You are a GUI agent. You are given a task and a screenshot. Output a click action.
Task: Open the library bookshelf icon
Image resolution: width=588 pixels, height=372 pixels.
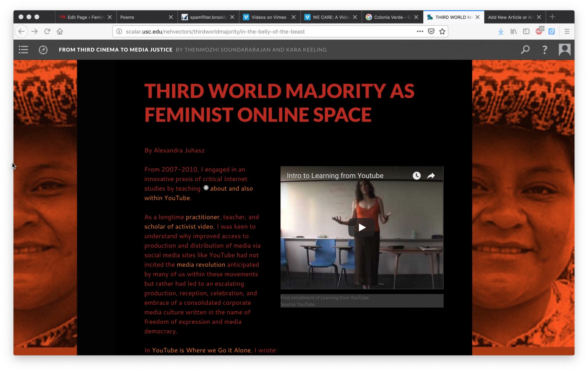tap(513, 32)
